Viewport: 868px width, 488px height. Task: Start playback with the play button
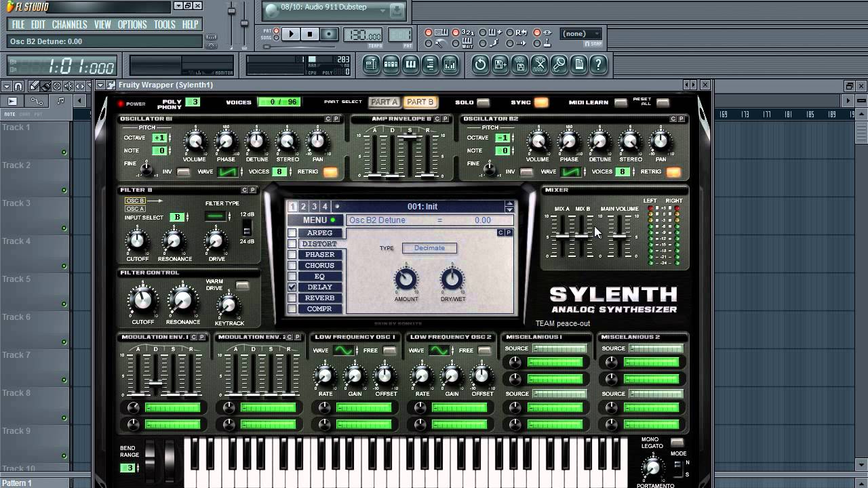[291, 34]
